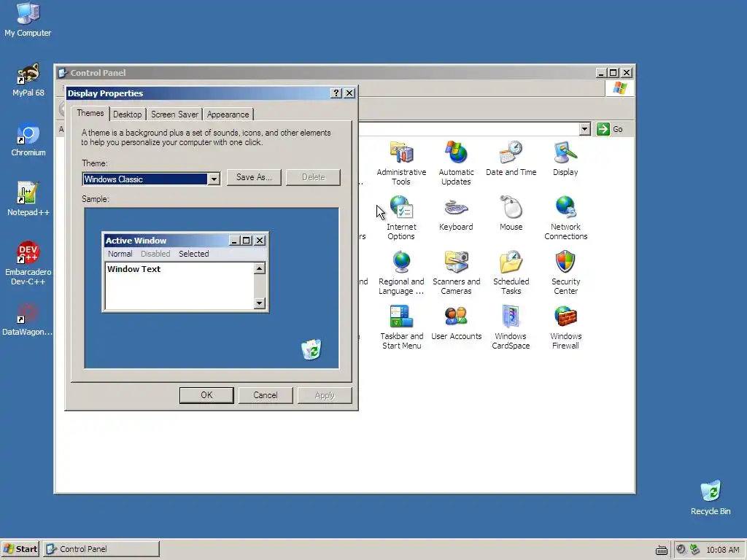The image size is (747, 560).
Task: Click 'Selected' in sample window menu
Action: (x=193, y=254)
